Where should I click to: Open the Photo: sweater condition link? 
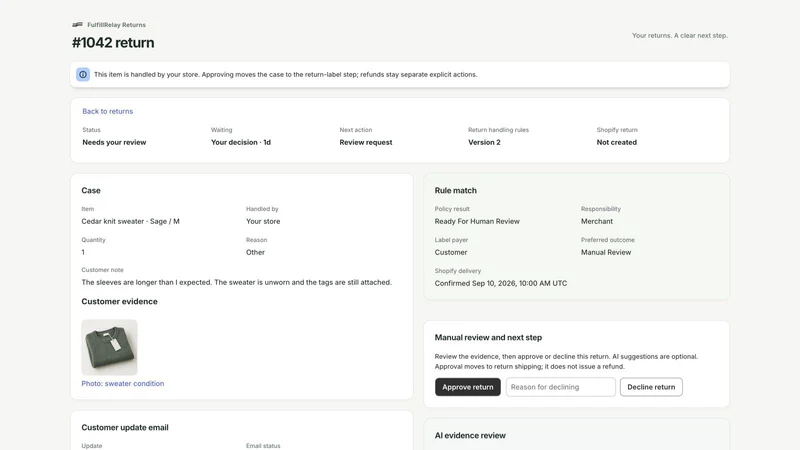pyautogui.click(x=123, y=384)
